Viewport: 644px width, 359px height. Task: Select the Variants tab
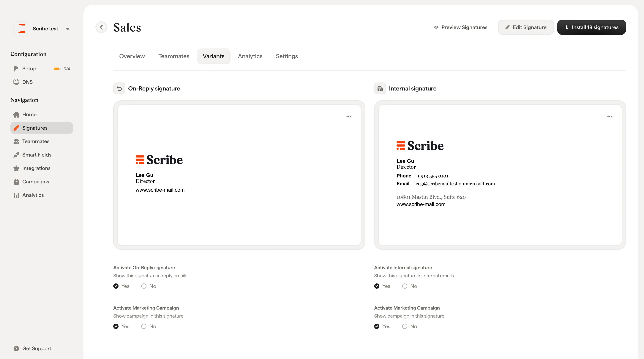click(x=214, y=56)
